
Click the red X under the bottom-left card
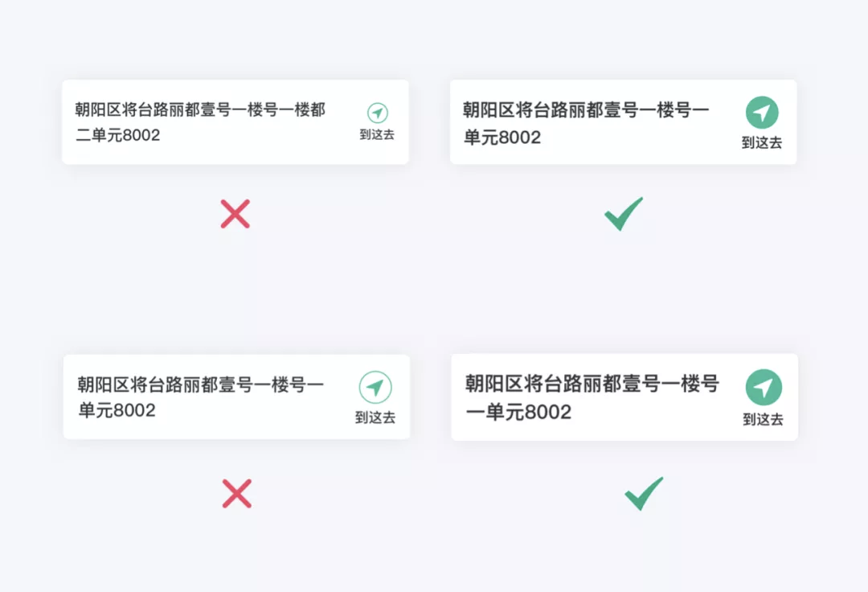pos(237,493)
